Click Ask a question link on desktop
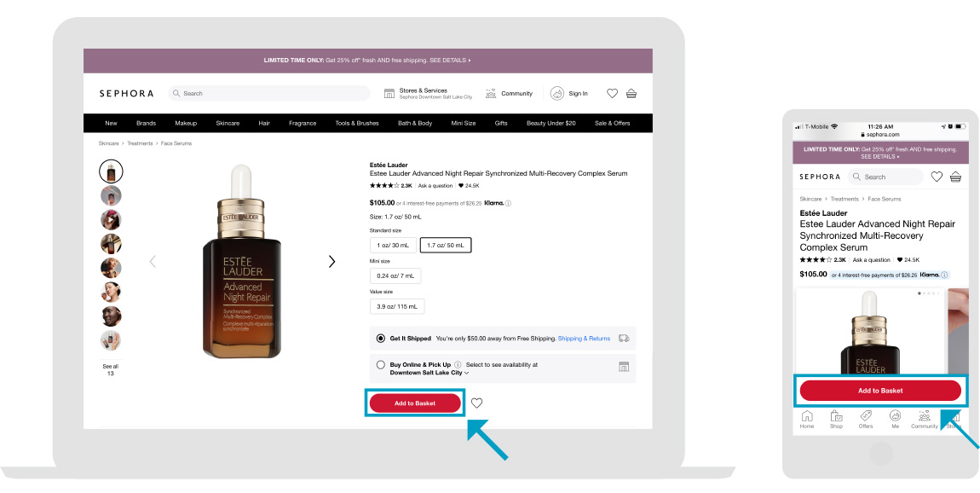The image size is (980, 493). (435, 186)
